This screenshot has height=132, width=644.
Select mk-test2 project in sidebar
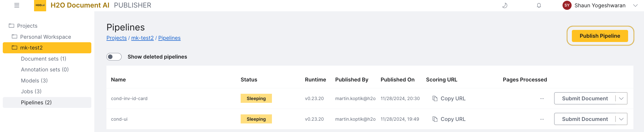pyautogui.click(x=47, y=48)
